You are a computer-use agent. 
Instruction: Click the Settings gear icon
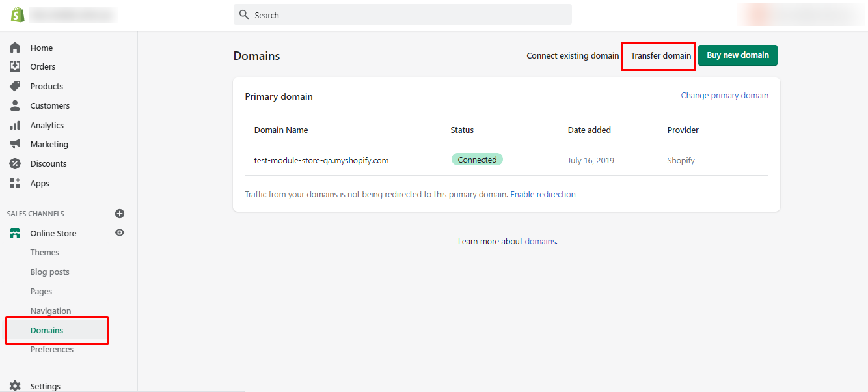click(15, 386)
